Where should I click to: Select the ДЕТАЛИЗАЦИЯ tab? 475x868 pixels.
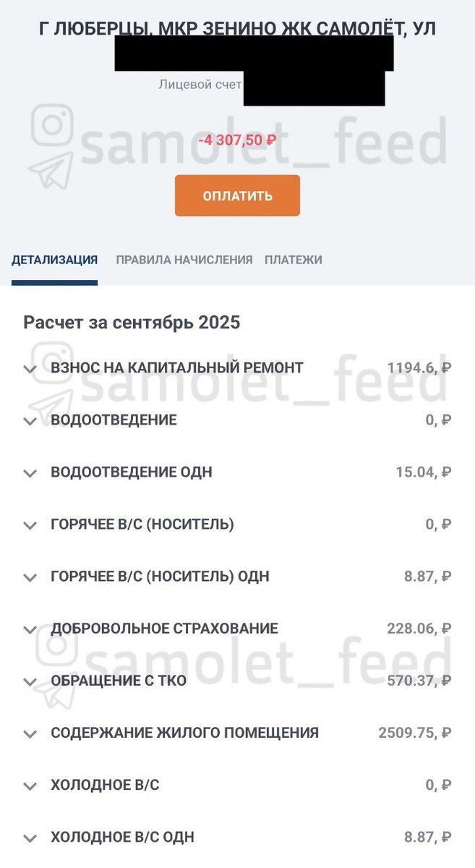click(54, 259)
